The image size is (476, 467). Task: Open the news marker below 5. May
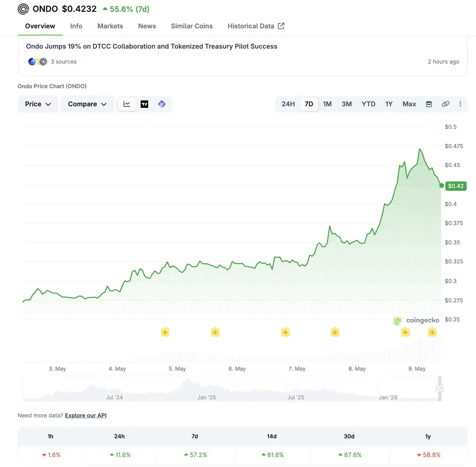(165, 332)
